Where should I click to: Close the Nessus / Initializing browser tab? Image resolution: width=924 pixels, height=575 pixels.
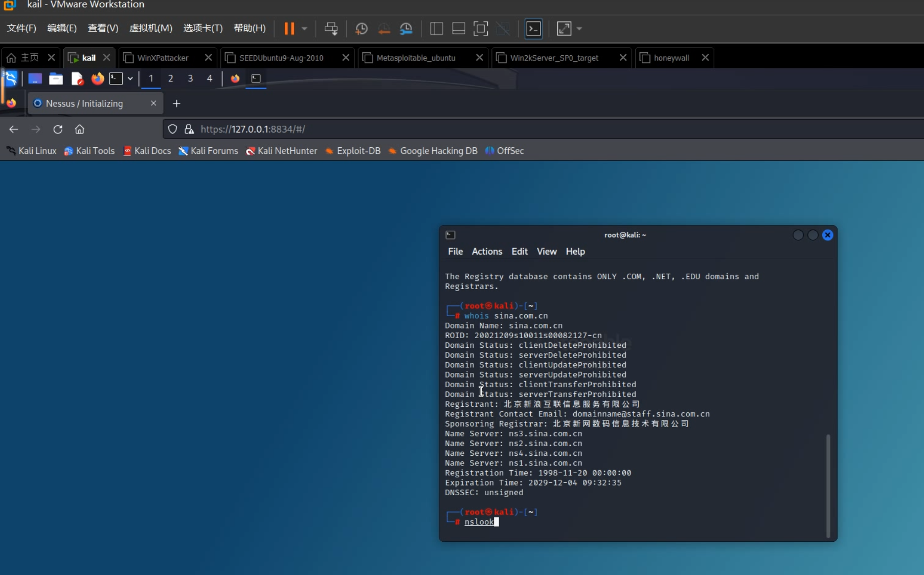(x=153, y=103)
